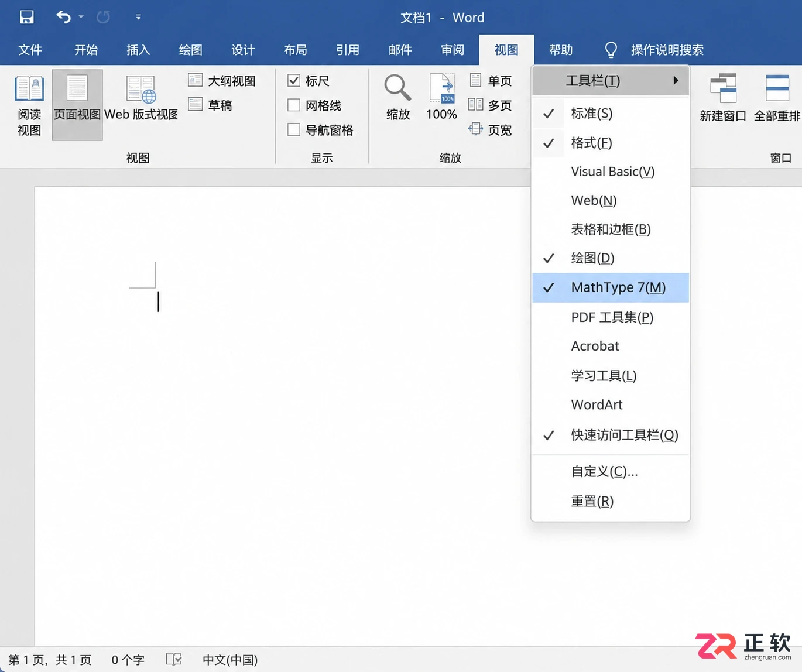Click 全部重排 window button
This screenshot has width=802, height=672.
(x=777, y=98)
